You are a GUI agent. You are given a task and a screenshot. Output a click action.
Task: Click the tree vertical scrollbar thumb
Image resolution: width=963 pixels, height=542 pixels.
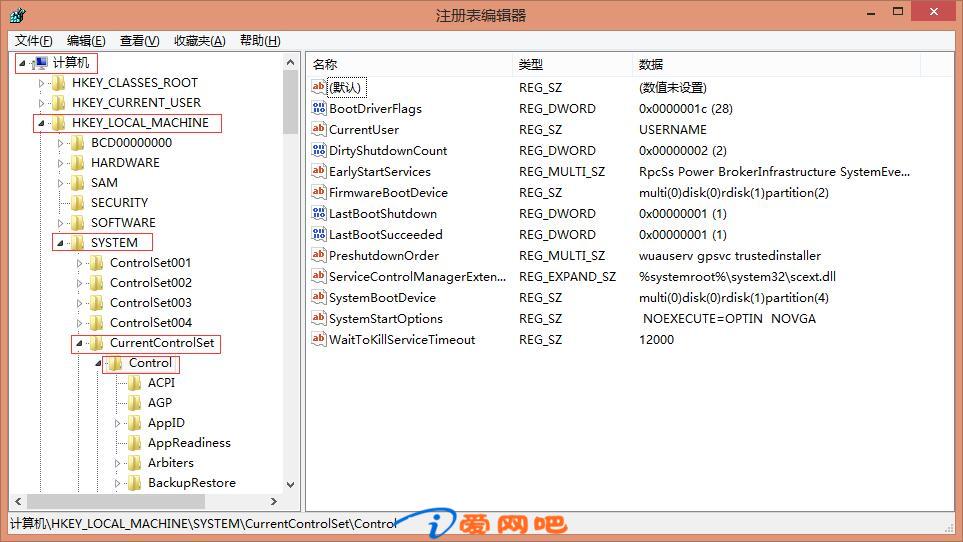point(290,102)
